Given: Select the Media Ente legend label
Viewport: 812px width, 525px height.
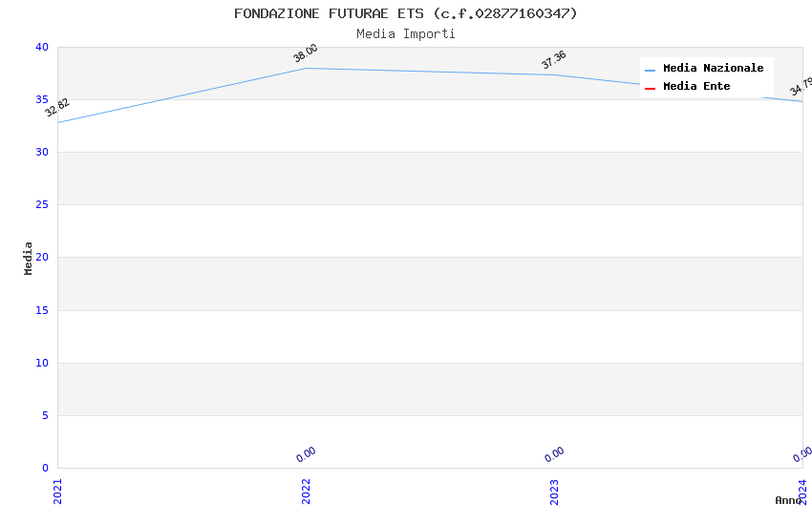Looking at the screenshot, I should click(696, 87).
